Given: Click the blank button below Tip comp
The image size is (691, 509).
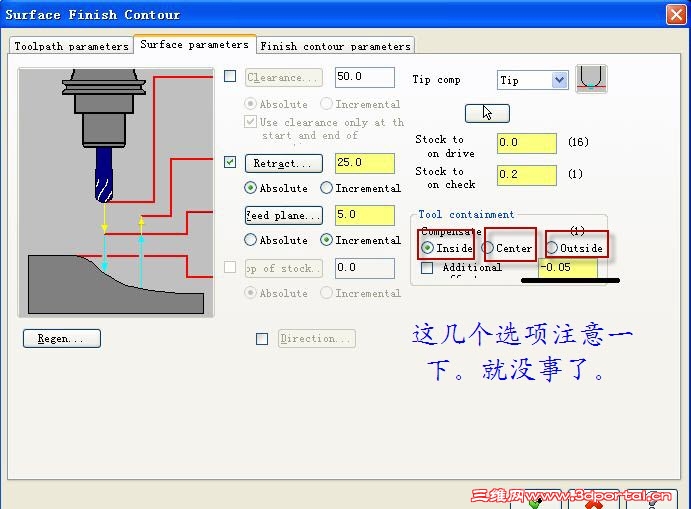Looking at the screenshot, I should tap(487, 114).
